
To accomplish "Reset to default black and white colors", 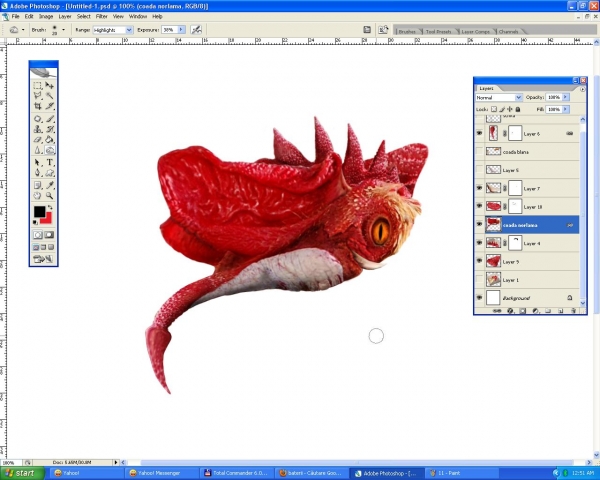I will pyautogui.click(x=36, y=222).
